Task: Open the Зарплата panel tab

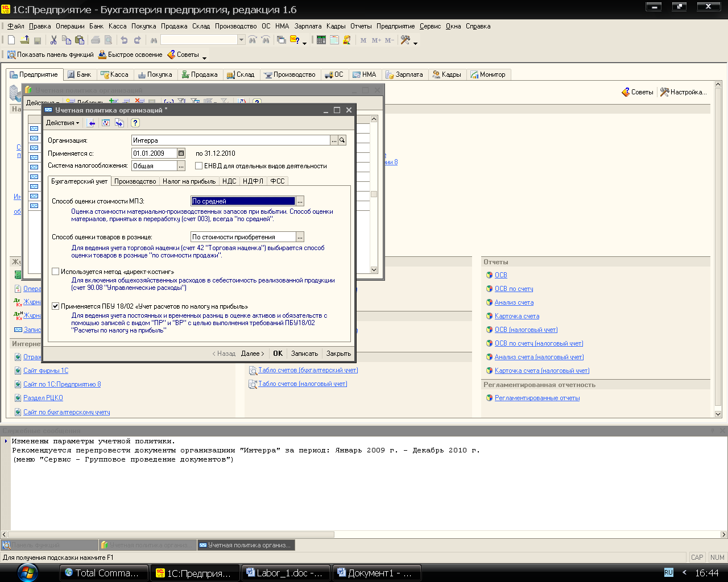Action: click(x=404, y=74)
